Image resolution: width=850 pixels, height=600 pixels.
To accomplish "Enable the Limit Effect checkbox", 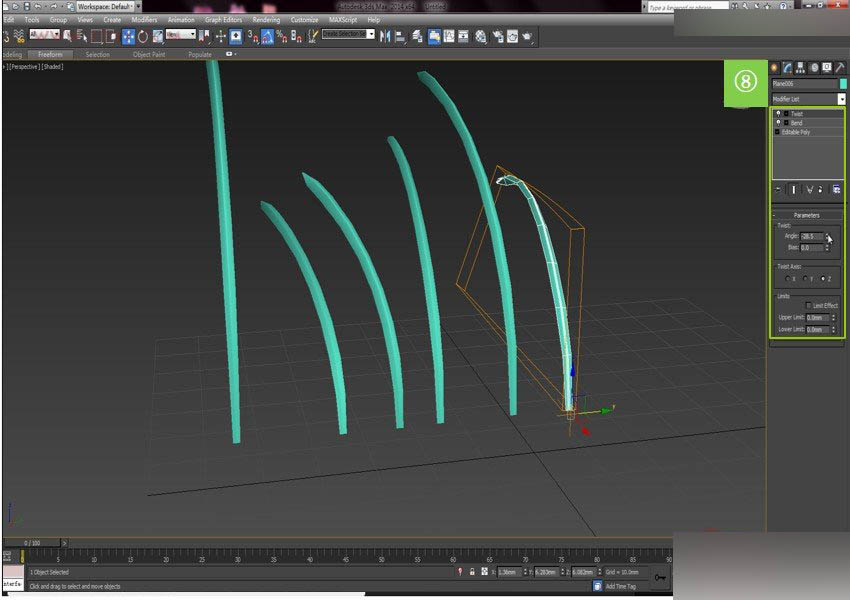I will point(809,305).
